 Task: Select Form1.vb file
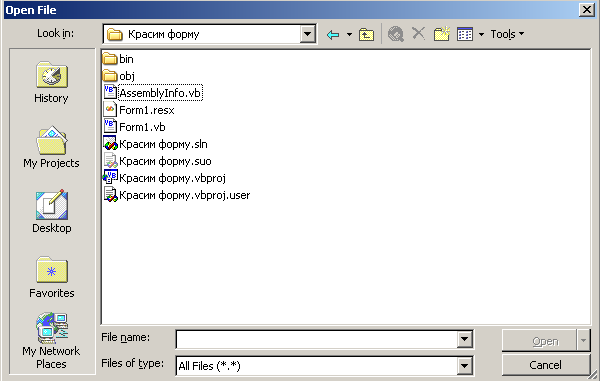(134, 127)
